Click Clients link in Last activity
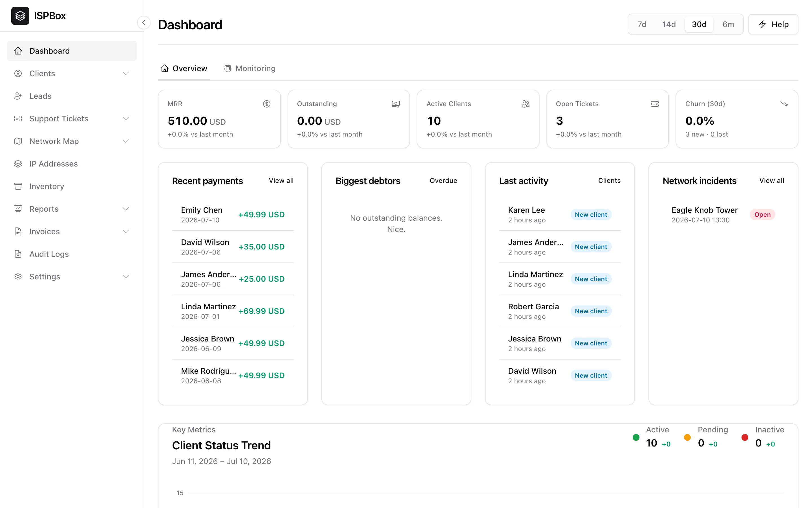 coord(609,180)
